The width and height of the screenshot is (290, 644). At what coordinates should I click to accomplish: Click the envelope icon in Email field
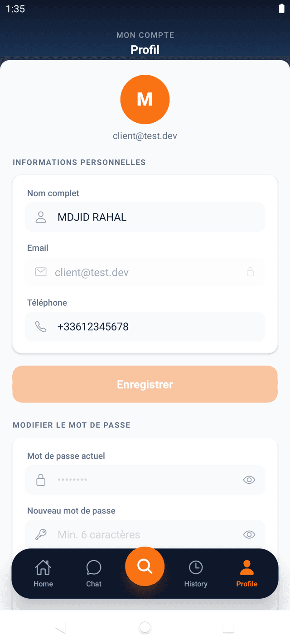[41, 272]
